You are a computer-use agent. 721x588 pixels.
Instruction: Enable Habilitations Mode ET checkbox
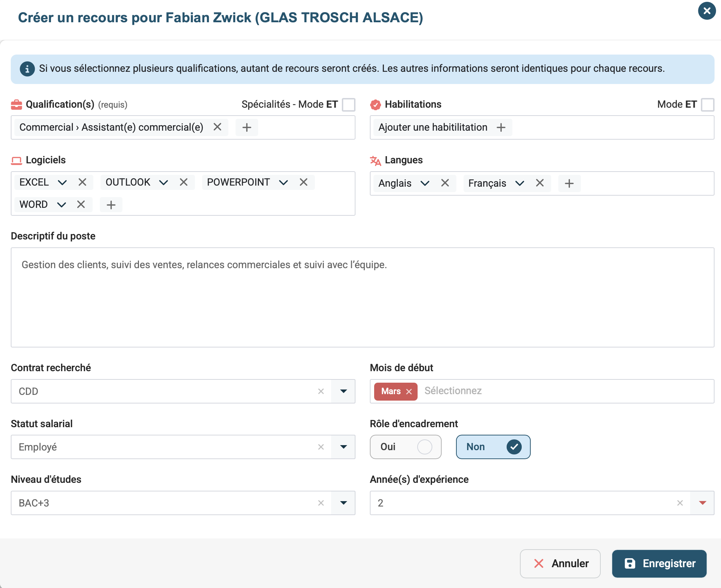click(707, 105)
